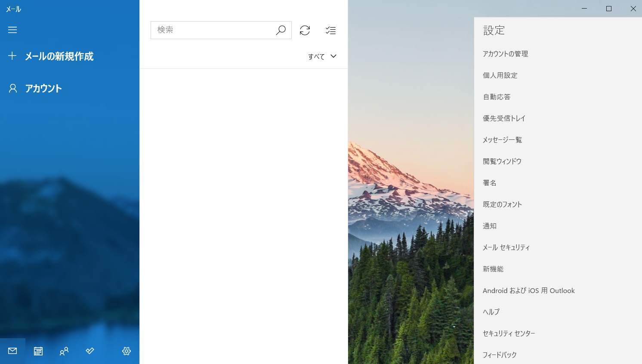
Task: Click the plus icon for new mail
Action: 12,56
